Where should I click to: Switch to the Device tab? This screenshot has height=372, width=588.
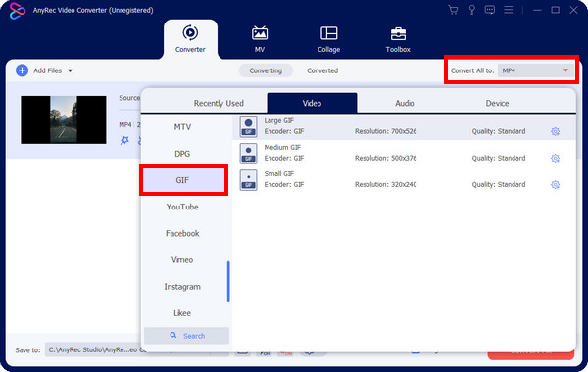pos(497,103)
